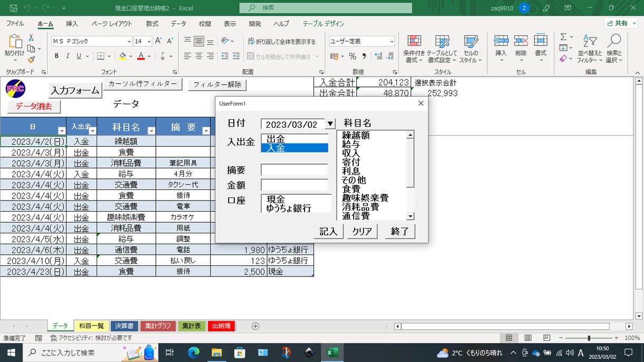Align text right in ribbon
The image size is (644, 362).
(210, 56)
